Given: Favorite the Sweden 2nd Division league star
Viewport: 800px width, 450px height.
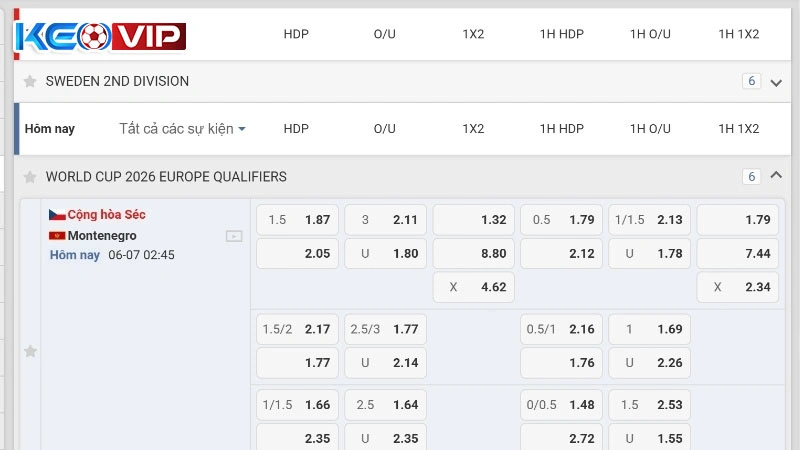Looking at the screenshot, I should (x=30, y=81).
